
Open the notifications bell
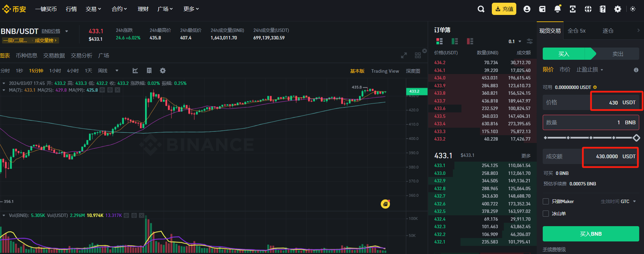pos(557,9)
